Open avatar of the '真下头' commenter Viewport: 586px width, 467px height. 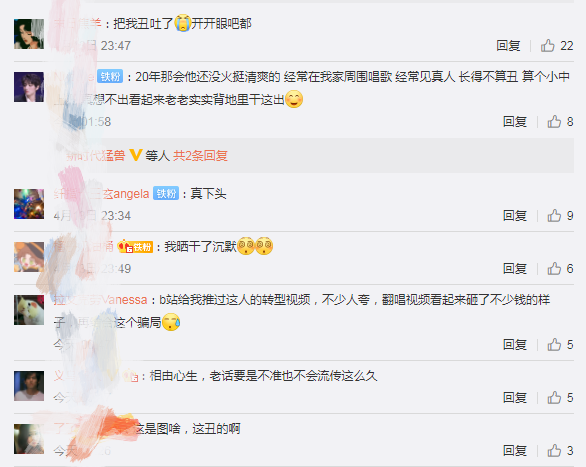29,204
